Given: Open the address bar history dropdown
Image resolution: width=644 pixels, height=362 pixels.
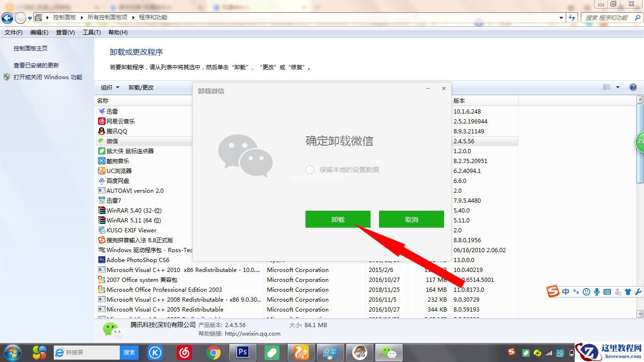Looking at the screenshot, I should [x=561, y=17].
